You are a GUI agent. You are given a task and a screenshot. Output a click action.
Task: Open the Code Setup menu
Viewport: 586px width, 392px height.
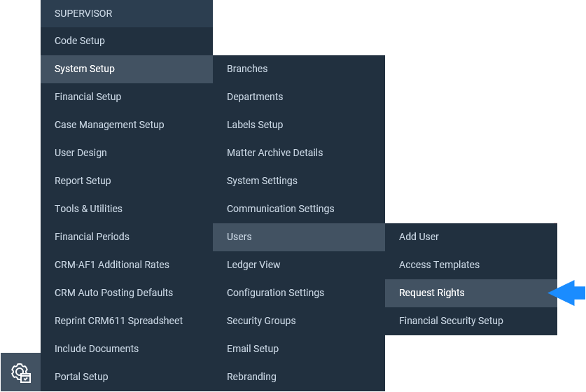[127, 41]
